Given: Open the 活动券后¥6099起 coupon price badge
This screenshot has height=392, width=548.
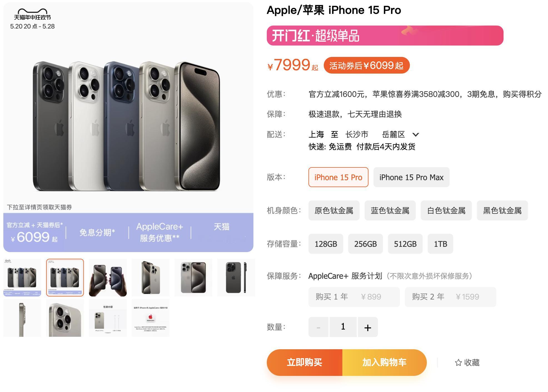Looking at the screenshot, I should point(367,66).
